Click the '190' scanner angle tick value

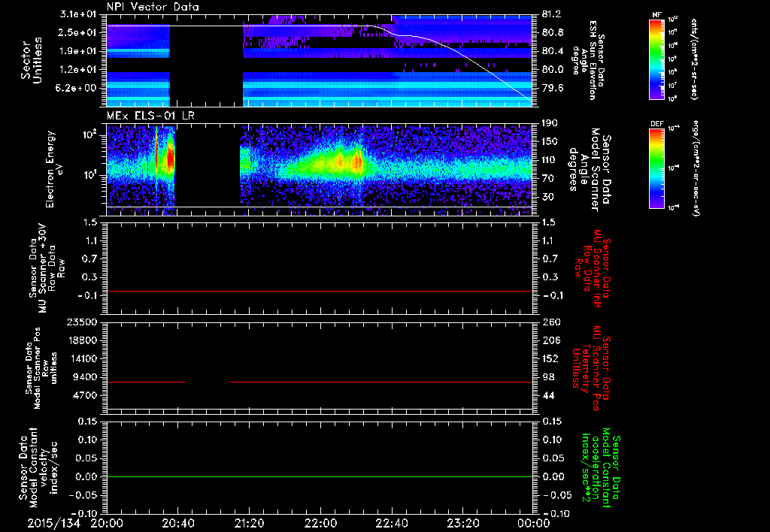(550, 123)
